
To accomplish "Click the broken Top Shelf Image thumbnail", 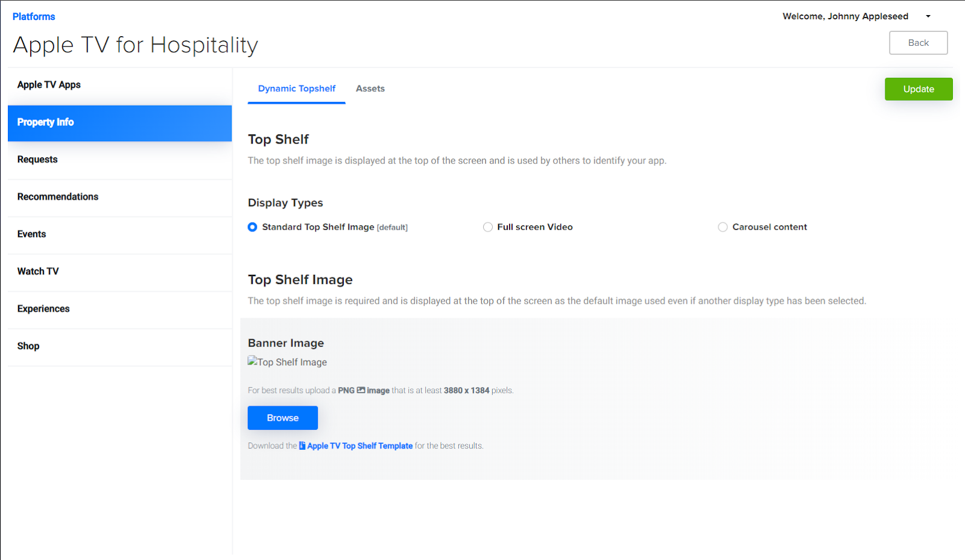I will [288, 362].
